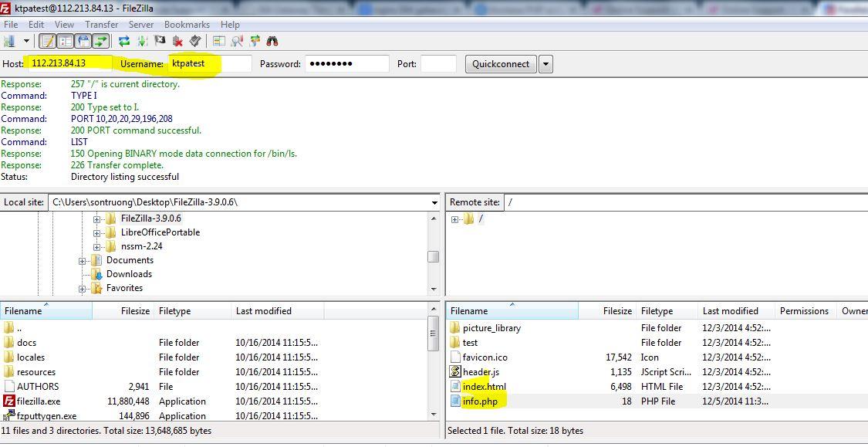The image size is (868, 447).
Task: Sort remote files by Permissions column
Action: [x=804, y=311]
